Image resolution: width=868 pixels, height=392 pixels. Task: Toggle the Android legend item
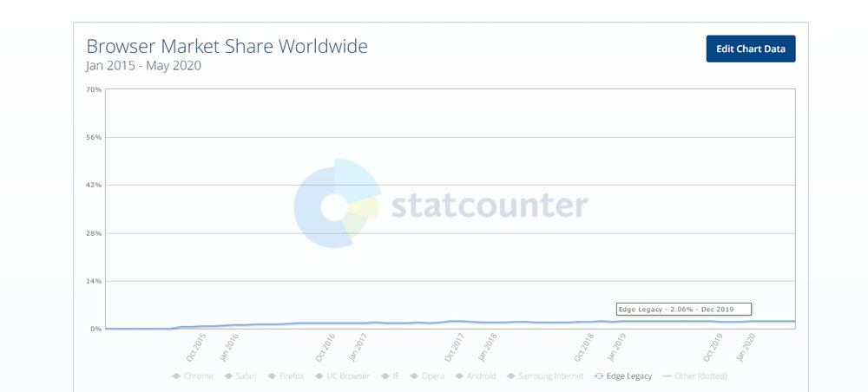coord(475,376)
